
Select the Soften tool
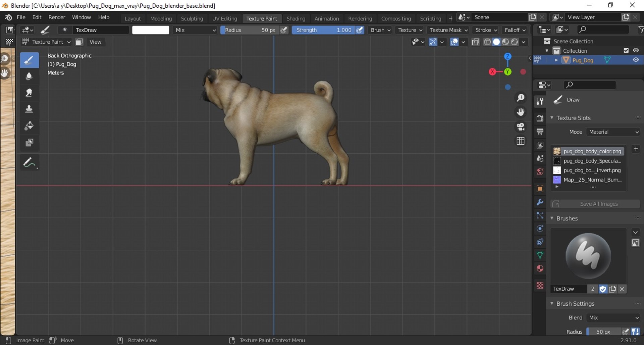29,77
